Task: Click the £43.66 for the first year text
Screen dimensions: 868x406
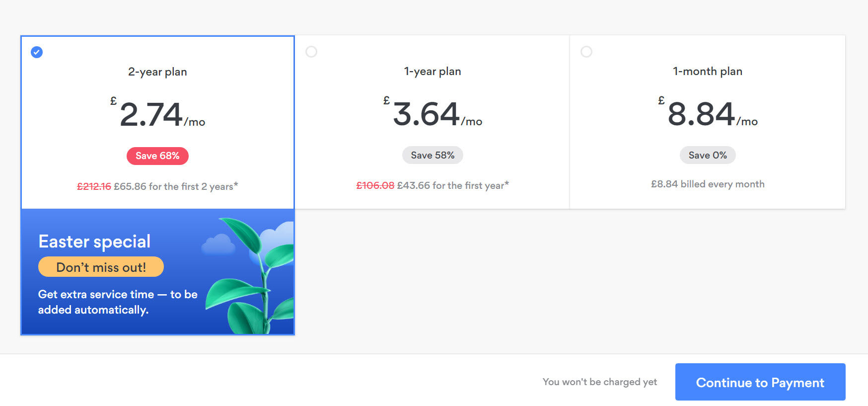Action: click(x=453, y=185)
